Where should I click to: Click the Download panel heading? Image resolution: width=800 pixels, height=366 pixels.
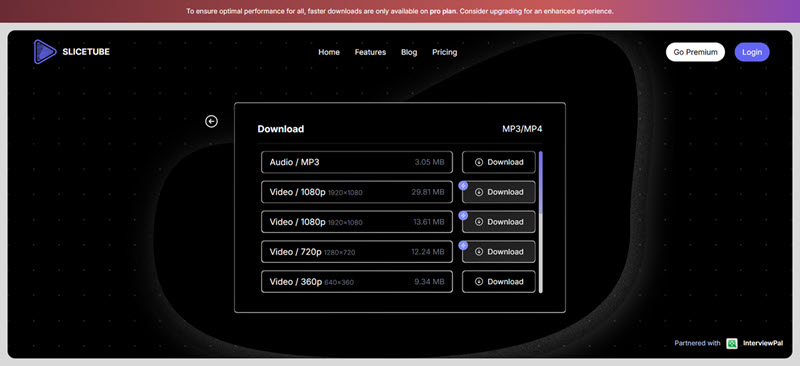click(281, 129)
